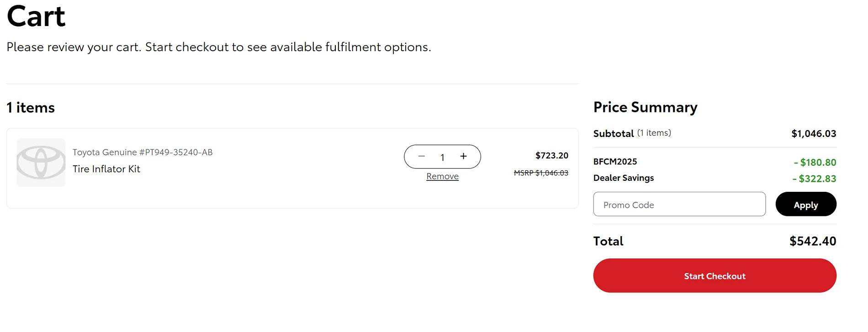Remove the Tire Inflator Kit from cart
Screen dimensions: 868x332
[x=442, y=176]
